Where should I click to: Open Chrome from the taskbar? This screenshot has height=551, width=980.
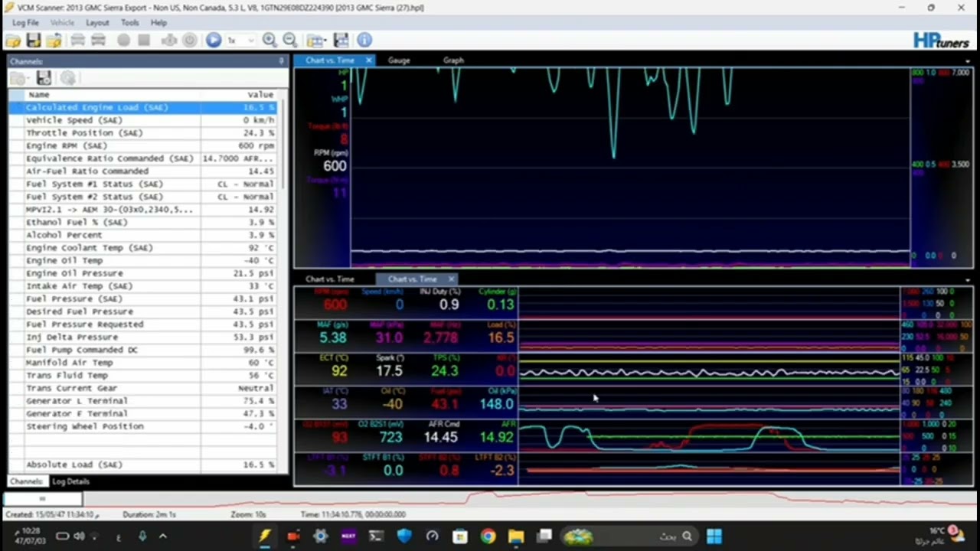pyautogui.click(x=488, y=536)
